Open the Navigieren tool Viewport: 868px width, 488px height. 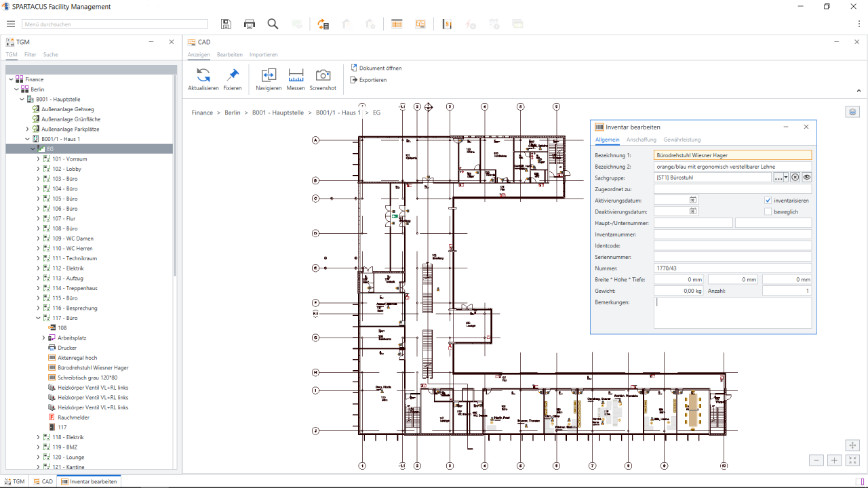coord(269,75)
